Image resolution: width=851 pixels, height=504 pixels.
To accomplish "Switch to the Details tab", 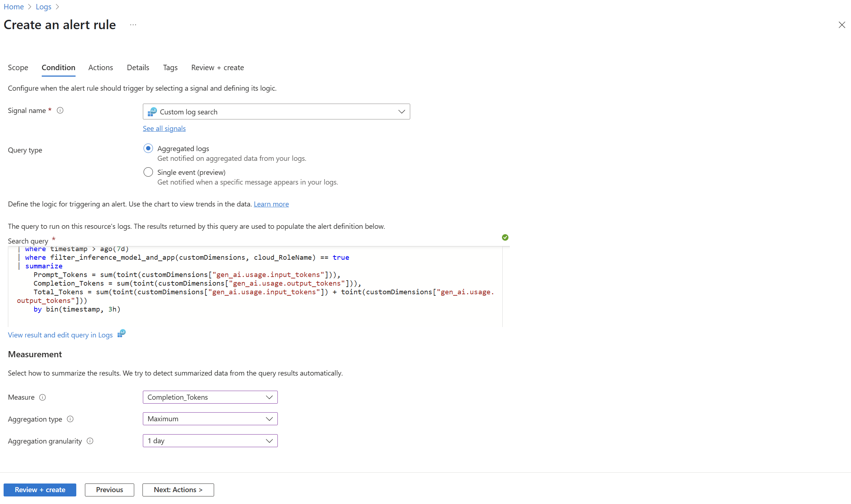I will (138, 68).
